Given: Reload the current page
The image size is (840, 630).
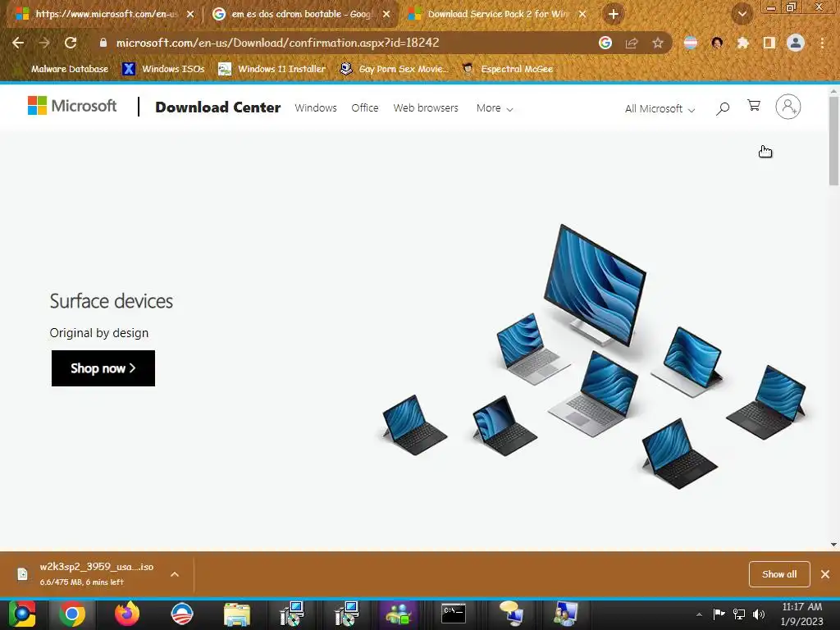Looking at the screenshot, I should [71, 43].
